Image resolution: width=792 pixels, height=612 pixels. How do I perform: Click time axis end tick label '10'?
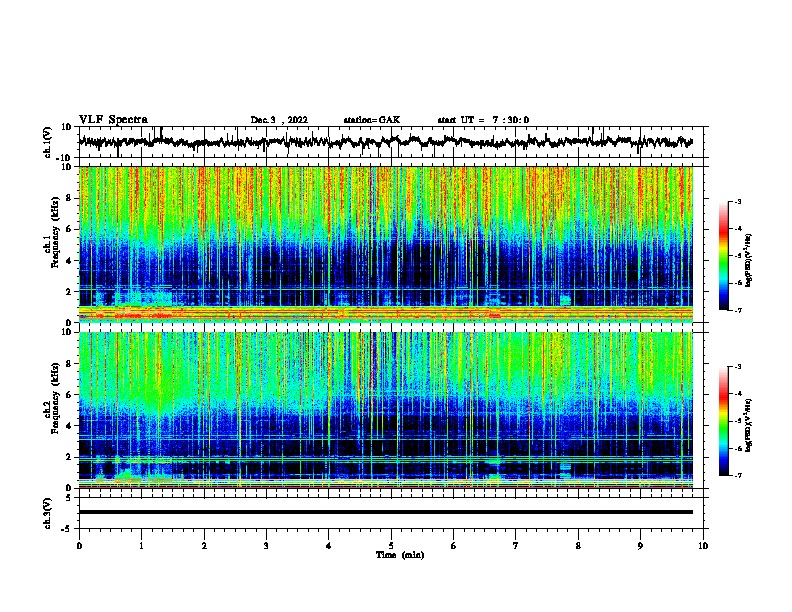click(703, 545)
